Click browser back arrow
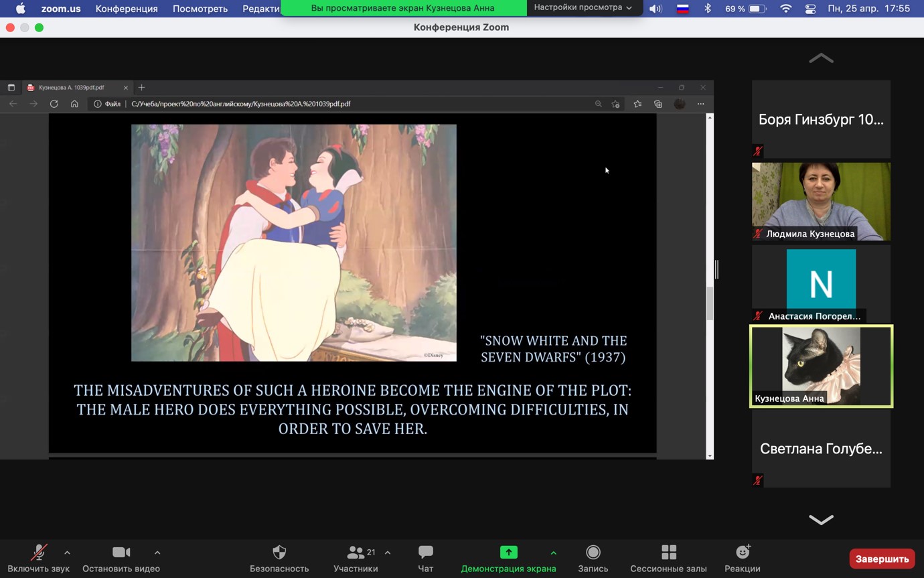Image resolution: width=924 pixels, height=578 pixels. [x=13, y=104]
